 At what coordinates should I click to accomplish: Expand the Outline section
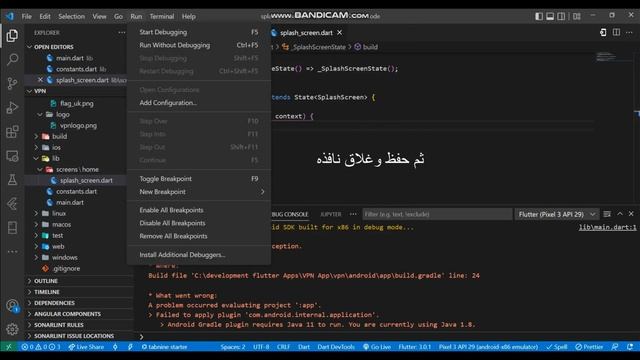(x=46, y=281)
